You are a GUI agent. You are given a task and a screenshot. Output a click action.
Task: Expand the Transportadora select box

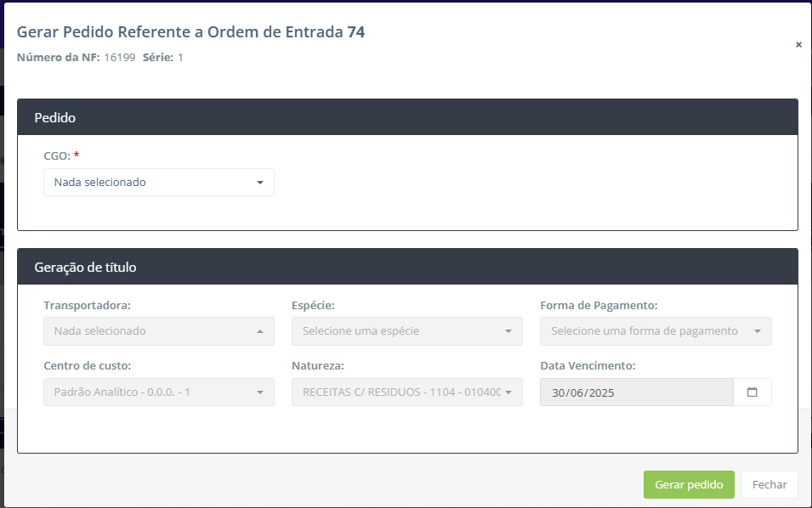click(159, 331)
